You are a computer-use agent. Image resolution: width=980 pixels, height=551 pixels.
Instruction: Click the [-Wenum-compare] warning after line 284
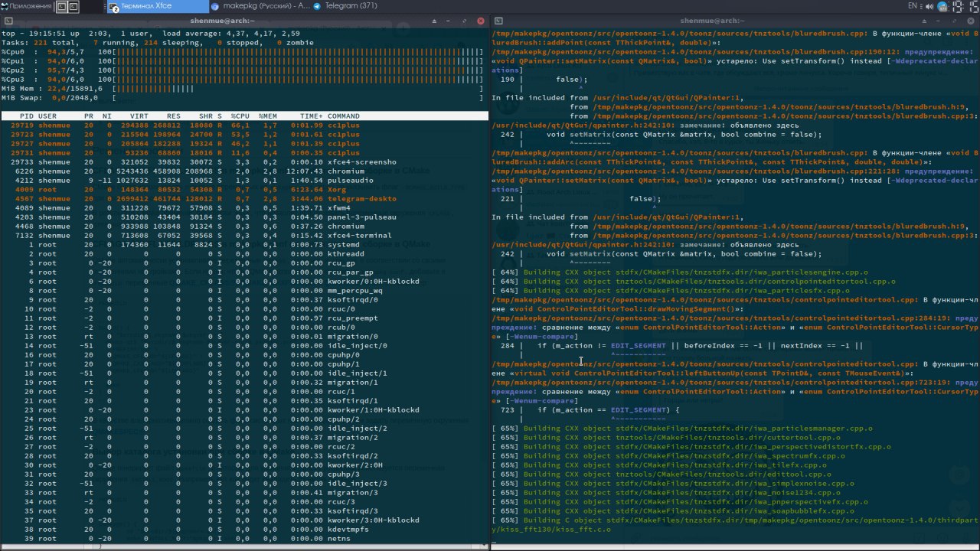pos(541,337)
